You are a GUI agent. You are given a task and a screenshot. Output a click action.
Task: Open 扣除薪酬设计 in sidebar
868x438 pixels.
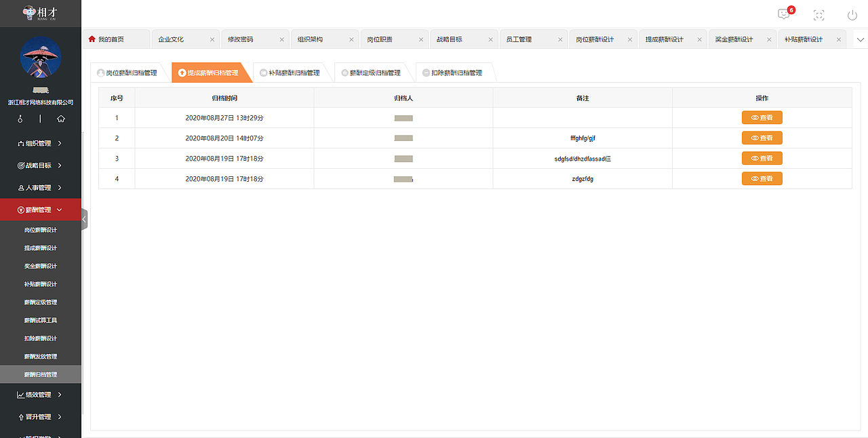tap(41, 338)
